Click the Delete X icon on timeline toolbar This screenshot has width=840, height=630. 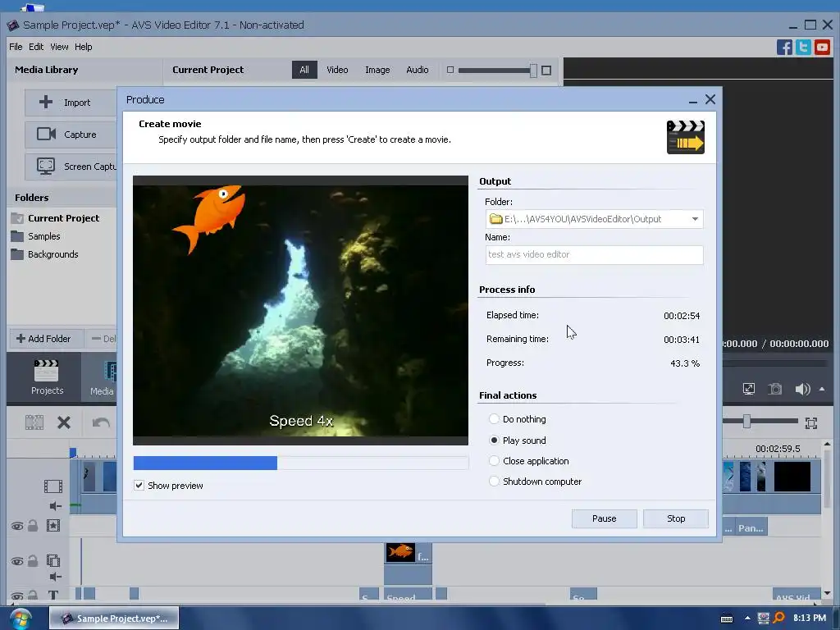64,422
